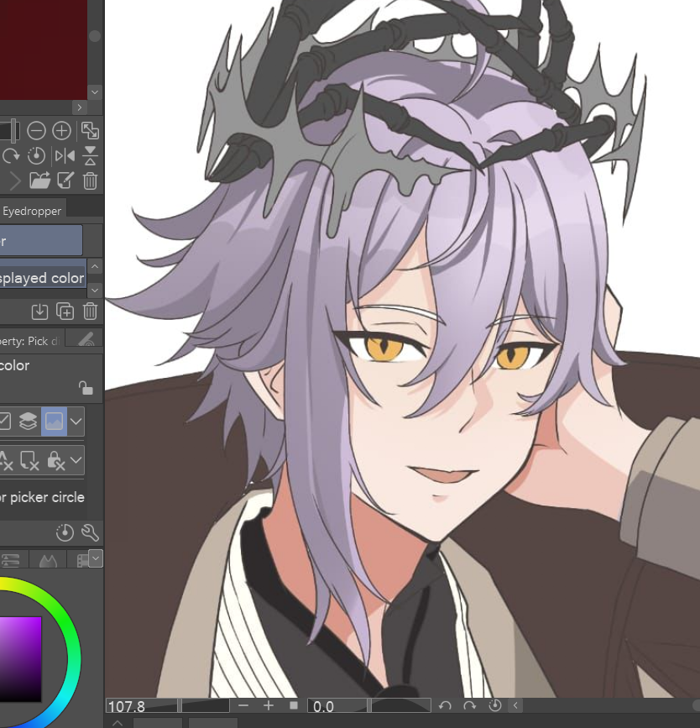
Task: Import sub tool with download arrow icon
Action: [x=39, y=312]
